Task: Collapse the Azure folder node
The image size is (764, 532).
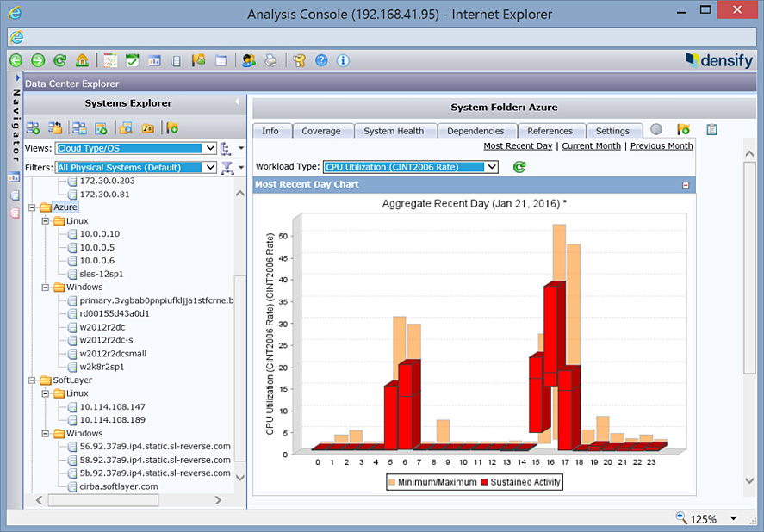Action: point(32,207)
